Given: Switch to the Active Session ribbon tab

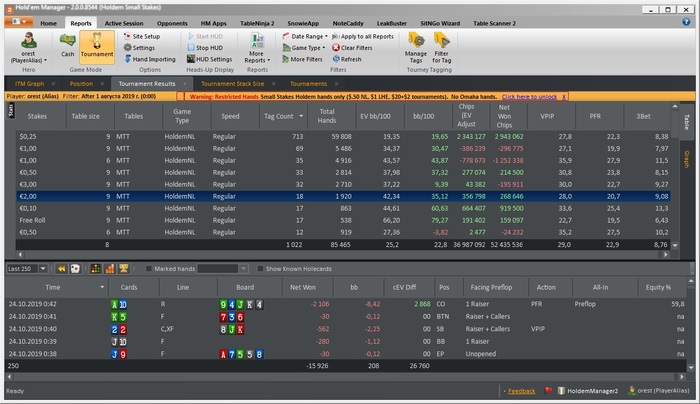Looking at the screenshot, I should click(x=124, y=23).
